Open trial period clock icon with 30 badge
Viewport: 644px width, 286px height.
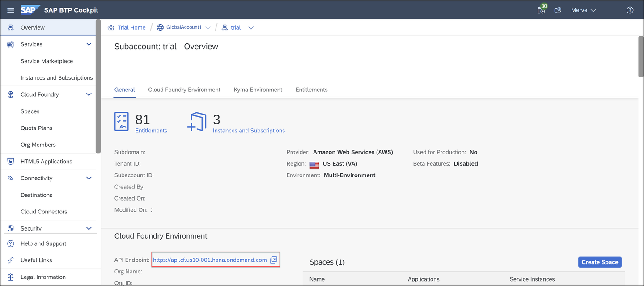pos(542,9)
